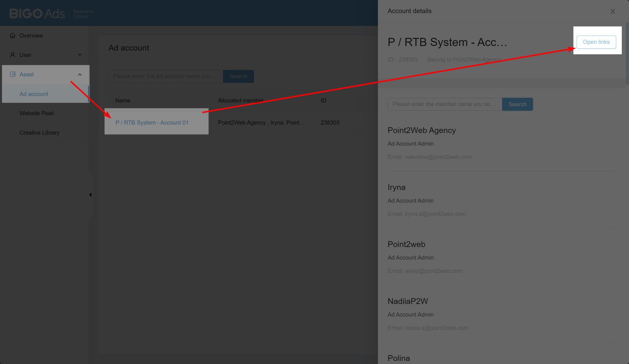Click the Point2web member name
Image resolution: width=629 pixels, height=364 pixels.
[x=406, y=244]
